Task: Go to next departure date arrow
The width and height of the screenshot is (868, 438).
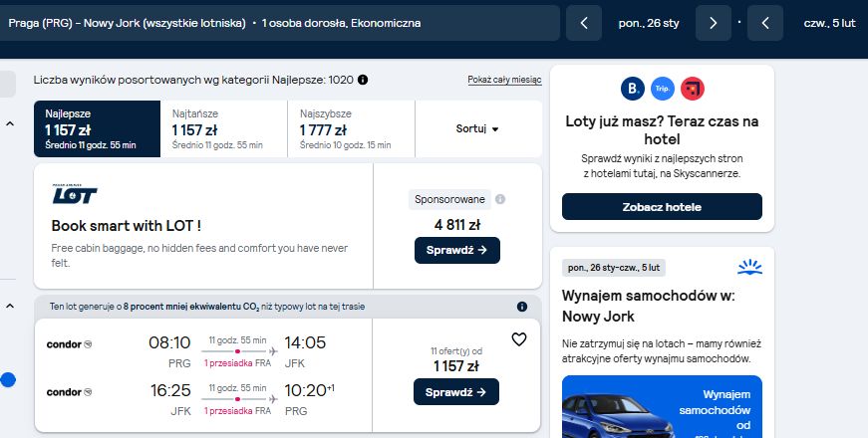Action: [713, 23]
